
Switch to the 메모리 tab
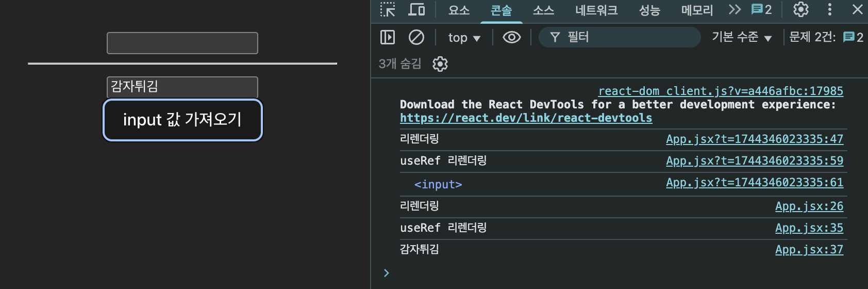click(697, 10)
